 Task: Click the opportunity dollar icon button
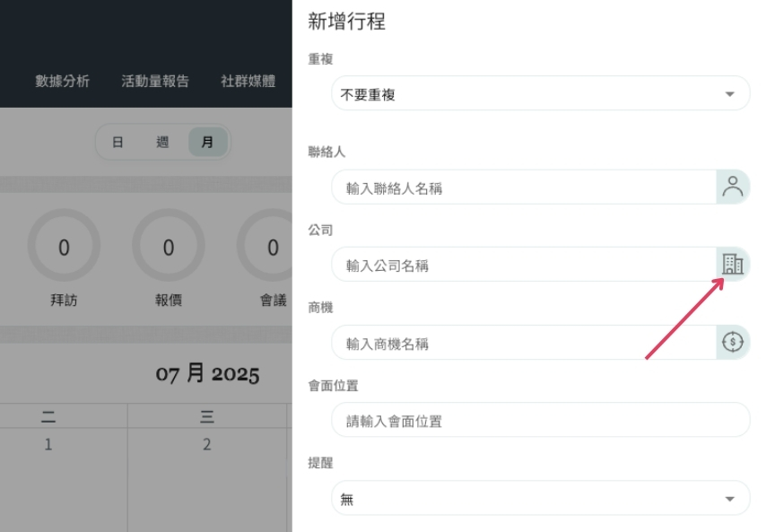pyautogui.click(x=733, y=342)
